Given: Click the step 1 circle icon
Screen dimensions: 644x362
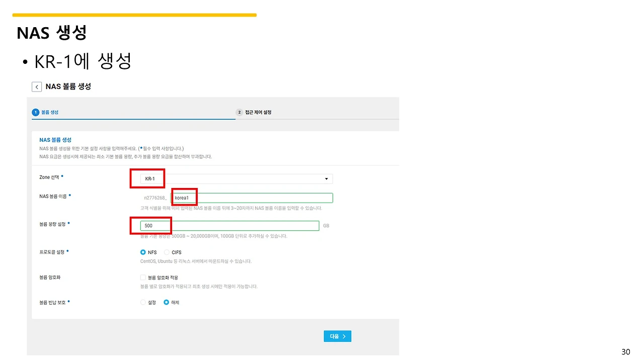Looking at the screenshot, I should click(x=36, y=112).
